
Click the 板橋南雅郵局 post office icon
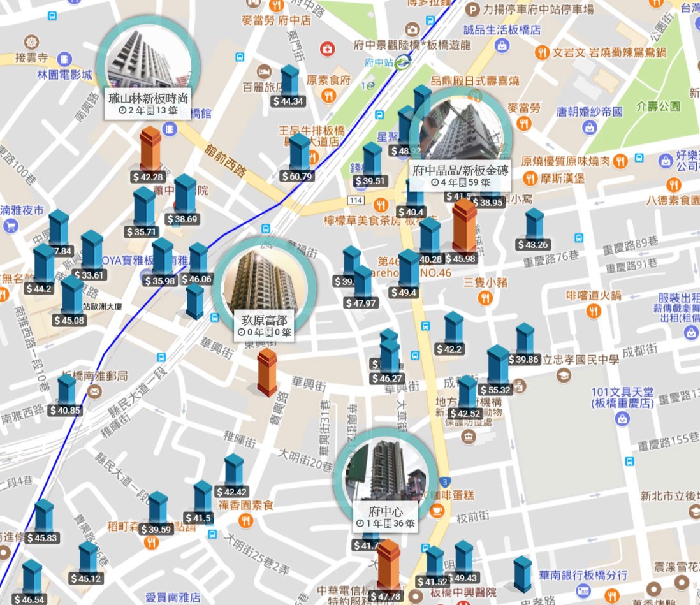click(x=94, y=392)
